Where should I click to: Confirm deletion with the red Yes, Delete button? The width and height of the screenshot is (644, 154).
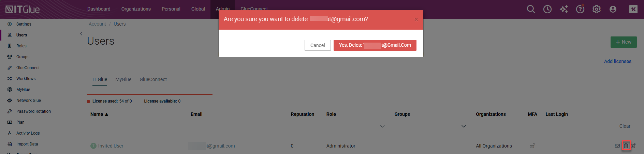[375, 45]
